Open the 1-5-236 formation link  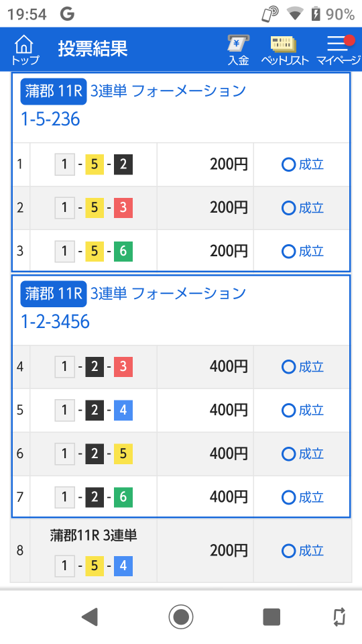pos(50,119)
